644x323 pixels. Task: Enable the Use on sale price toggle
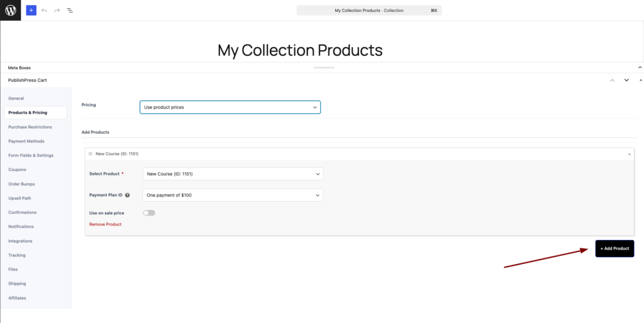click(x=149, y=213)
